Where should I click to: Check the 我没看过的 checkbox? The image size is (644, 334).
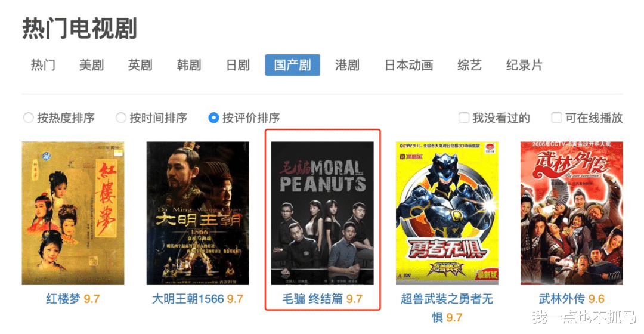tap(464, 117)
